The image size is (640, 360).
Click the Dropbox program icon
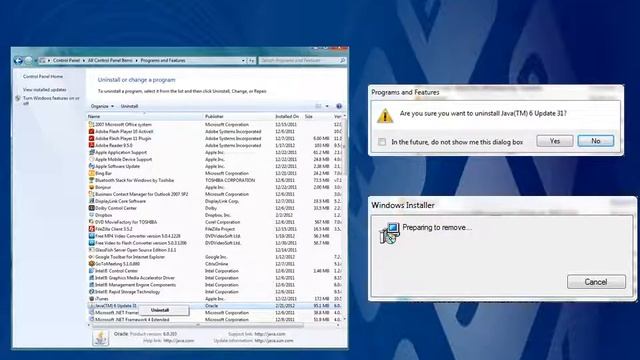91,215
